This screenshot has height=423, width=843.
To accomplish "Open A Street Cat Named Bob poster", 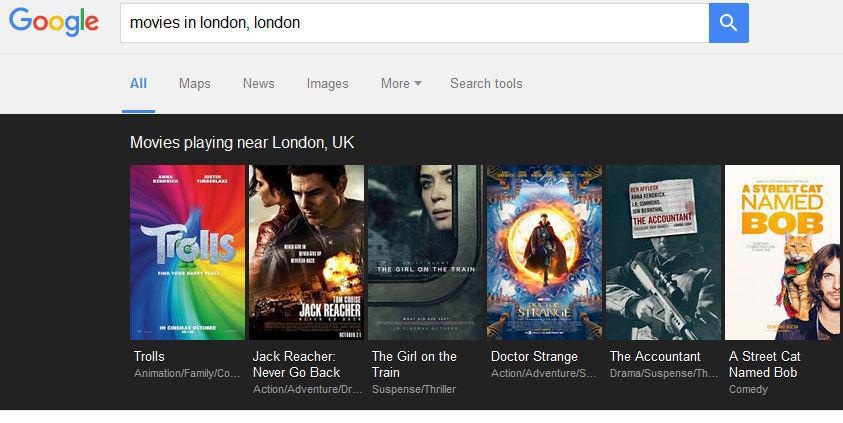I will pyautogui.click(x=782, y=252).
